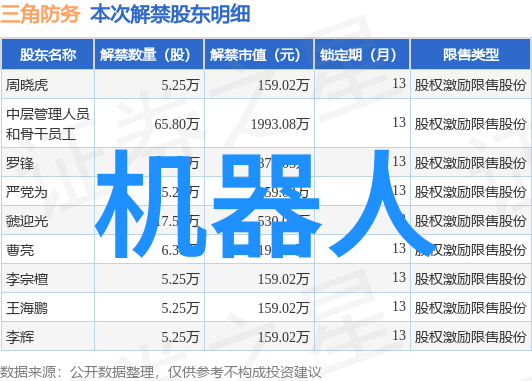
Task: Click 5.25万 quantity in 李宗檀 row
Action: (x=180, y=280)
